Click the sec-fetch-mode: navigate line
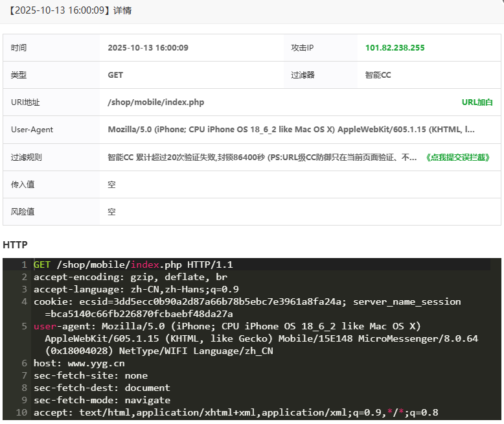The height and width of the screenshot is (424, 504). (102, 400)
